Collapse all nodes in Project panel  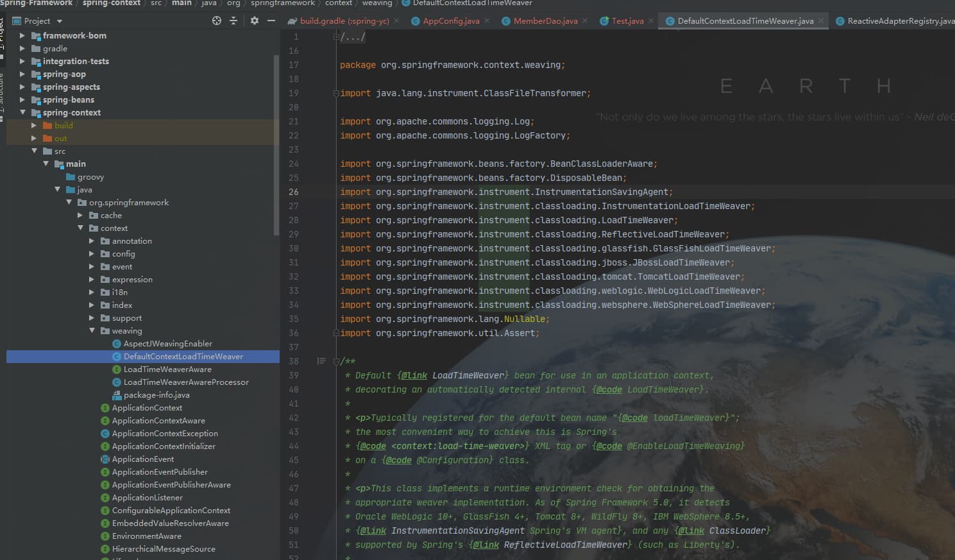tap(233, 21)
